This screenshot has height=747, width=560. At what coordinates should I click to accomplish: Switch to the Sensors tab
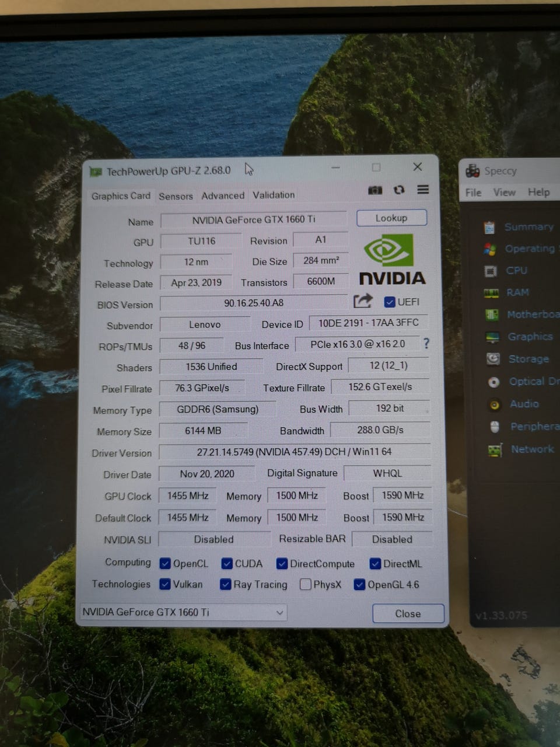[176, 196]
